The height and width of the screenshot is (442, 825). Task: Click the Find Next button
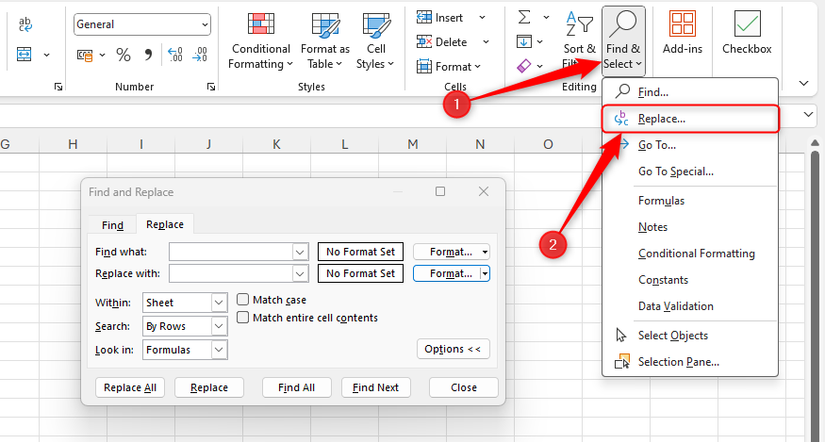(376, 387)
